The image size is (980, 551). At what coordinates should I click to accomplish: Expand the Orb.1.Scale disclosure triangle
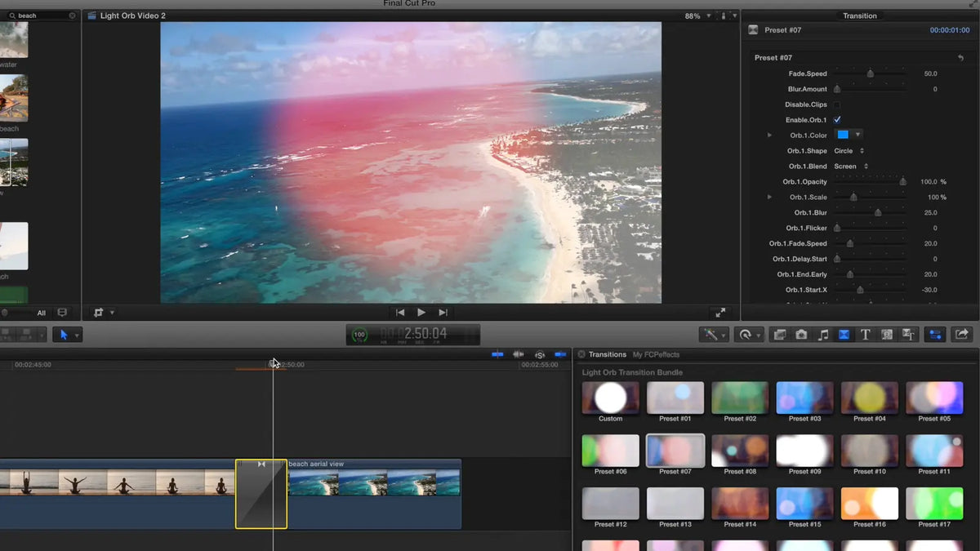point(769,198)
